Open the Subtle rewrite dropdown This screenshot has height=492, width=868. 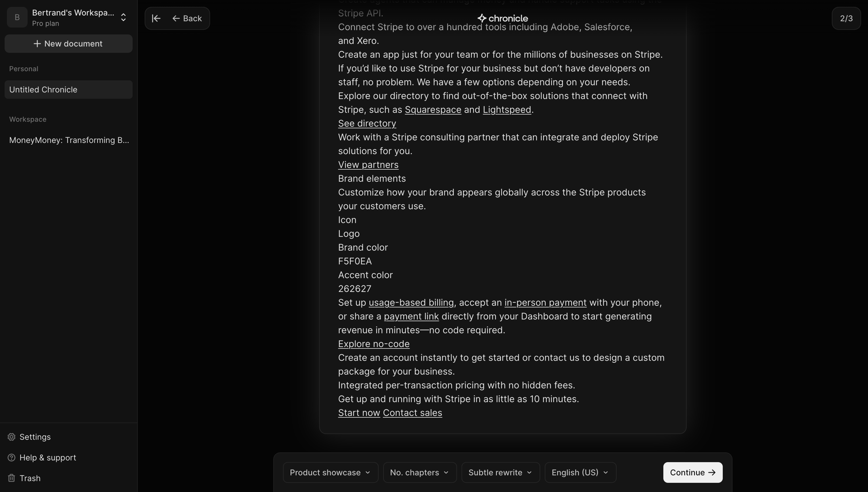(501, 472)
